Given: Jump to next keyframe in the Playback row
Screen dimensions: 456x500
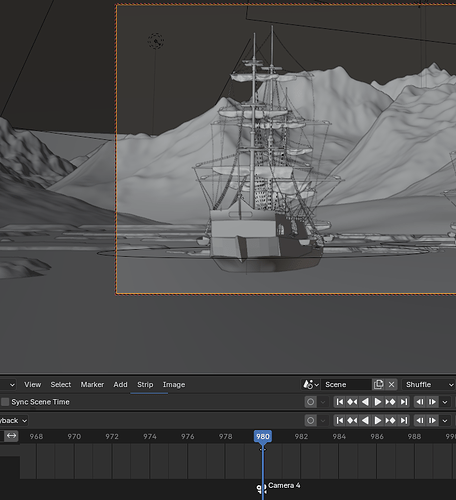Looking at the screenshot, I should [390, 421].
